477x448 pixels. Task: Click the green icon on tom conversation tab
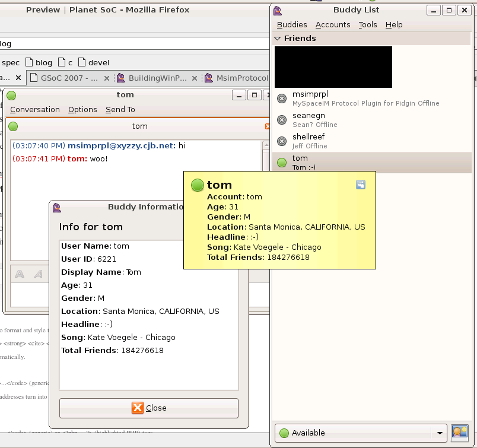(x=13, y=126)
